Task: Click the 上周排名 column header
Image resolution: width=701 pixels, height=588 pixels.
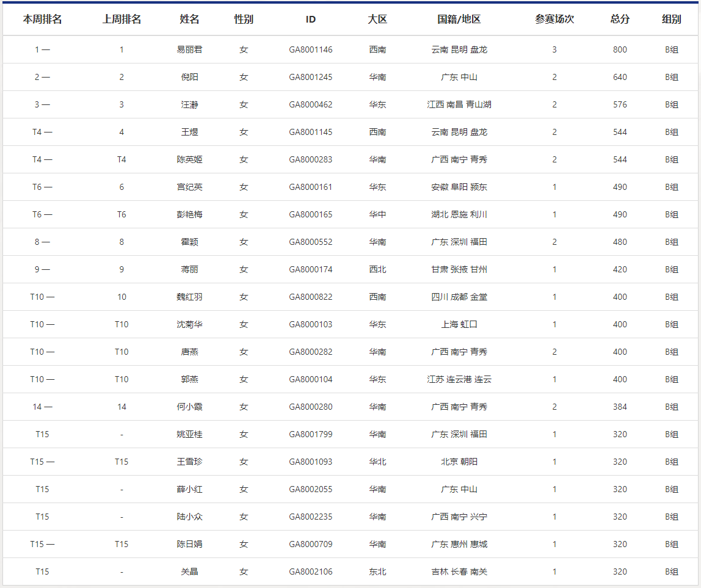Action: point(122,19)
